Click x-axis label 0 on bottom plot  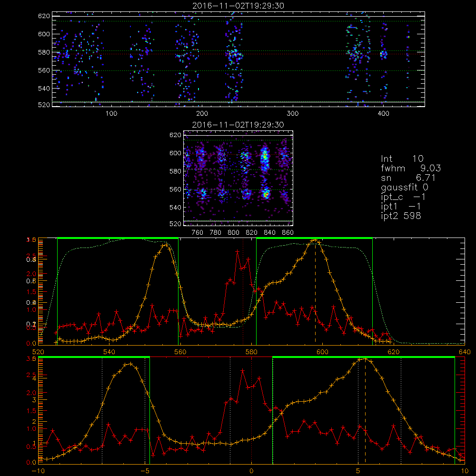tap(251, 471)
